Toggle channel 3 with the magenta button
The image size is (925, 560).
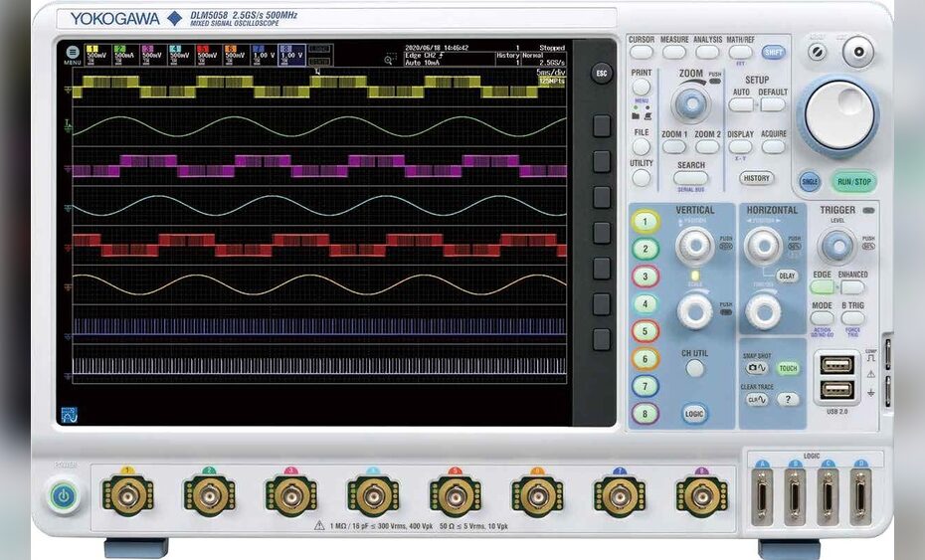click(x=645, y=277)
